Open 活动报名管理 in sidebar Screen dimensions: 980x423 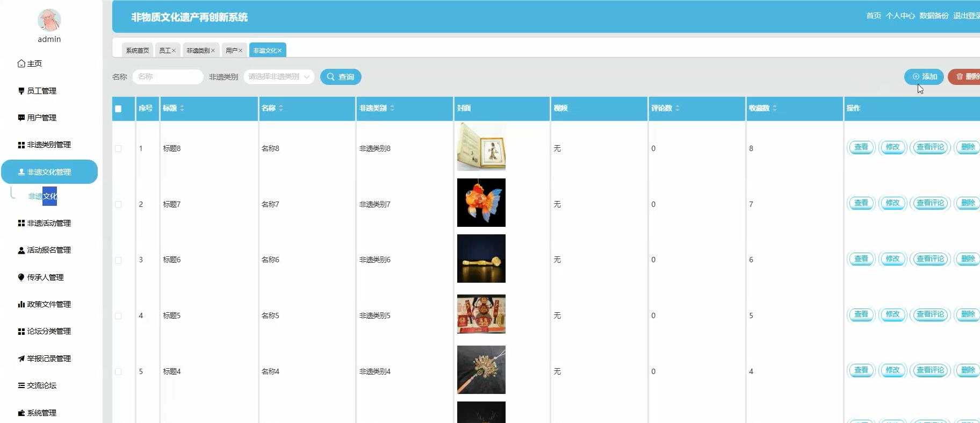point(44,250)
